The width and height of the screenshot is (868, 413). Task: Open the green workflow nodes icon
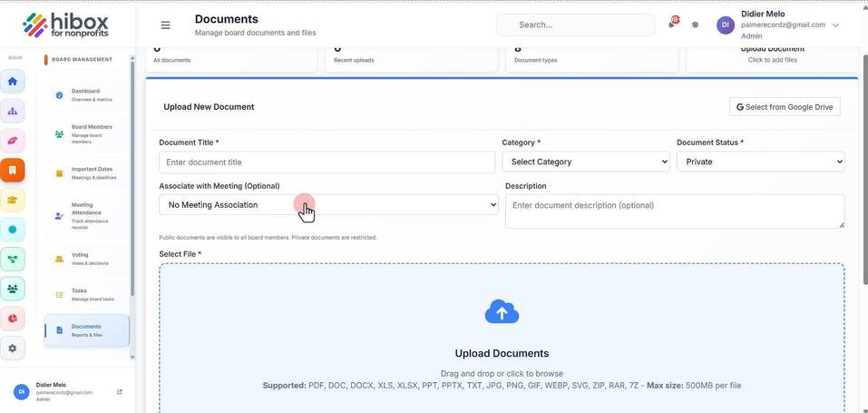pos(12,259)
